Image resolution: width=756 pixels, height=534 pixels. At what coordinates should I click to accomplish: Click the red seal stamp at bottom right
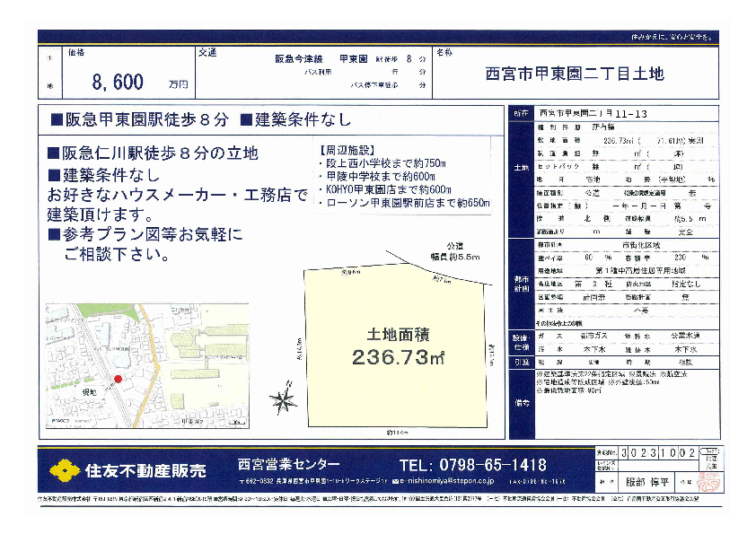click(x=709, y=482)
